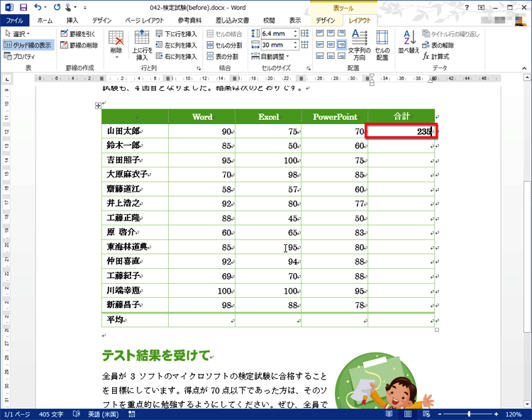Click 表の解除 convert to text
Screen dimensions: 532x420
point(438,45)
